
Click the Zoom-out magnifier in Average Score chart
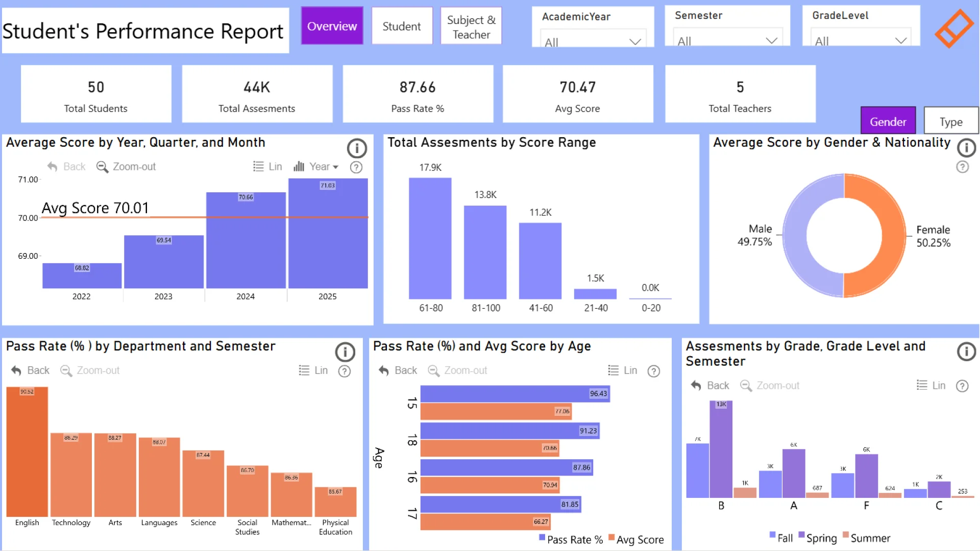click(102, 167)
